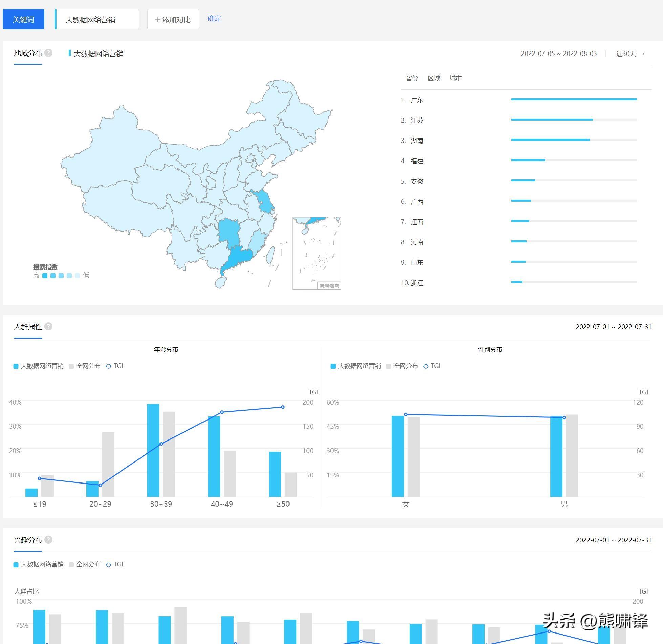Screen dimensions: 663x644
Task: Click the blue bar for 男
Action: (x=556, y=457)
